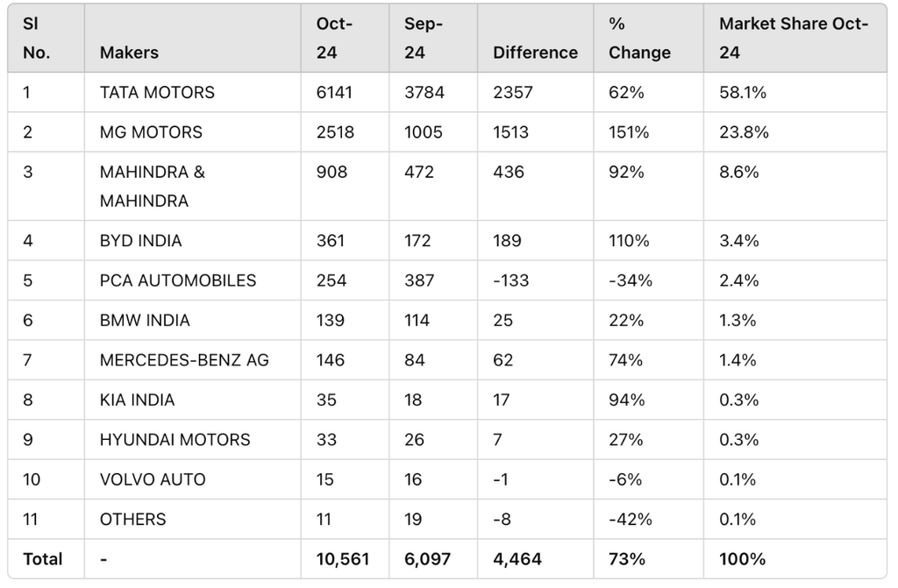
Task: Select the BYD INDIA cell
Action: 141,240
